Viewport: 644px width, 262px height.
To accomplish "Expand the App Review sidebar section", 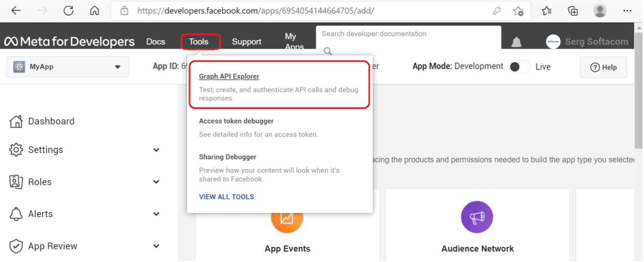I will (x=156, y=246).
